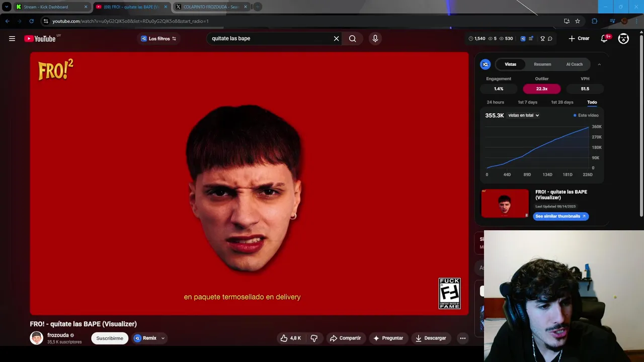The height and width of the screenshot is (362, 644).
Task: Click the Descargar download button
Action: (x=431, y=338)
